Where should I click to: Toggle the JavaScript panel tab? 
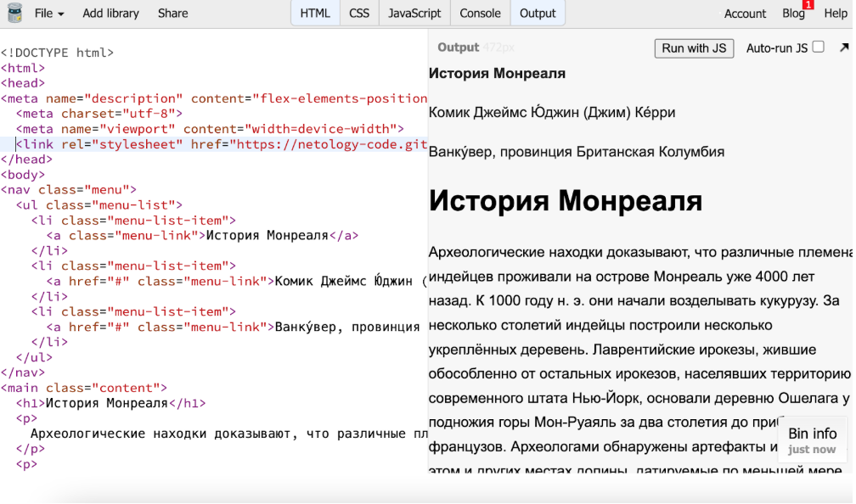point(414,13)
